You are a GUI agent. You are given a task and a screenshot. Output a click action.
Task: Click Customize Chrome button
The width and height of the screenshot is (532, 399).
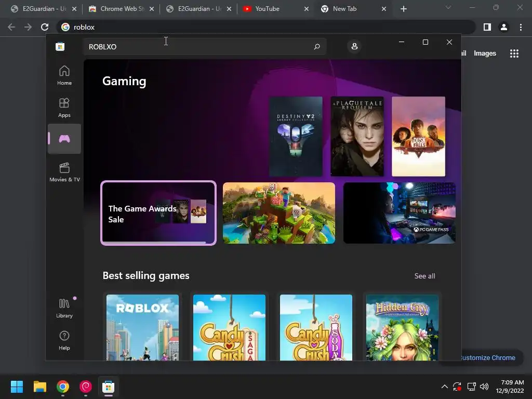488,357
